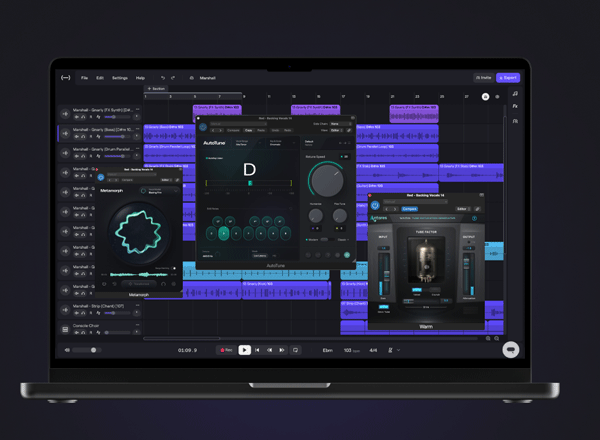Click the waveform icon of the Gnarly (FX Synth) track

click(x=65, y=114)
